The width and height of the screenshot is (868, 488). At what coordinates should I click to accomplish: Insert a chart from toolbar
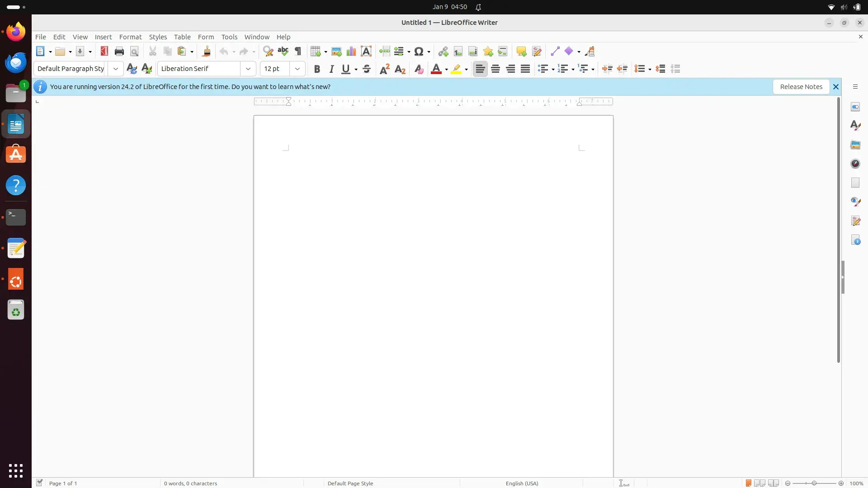point(351,52)
